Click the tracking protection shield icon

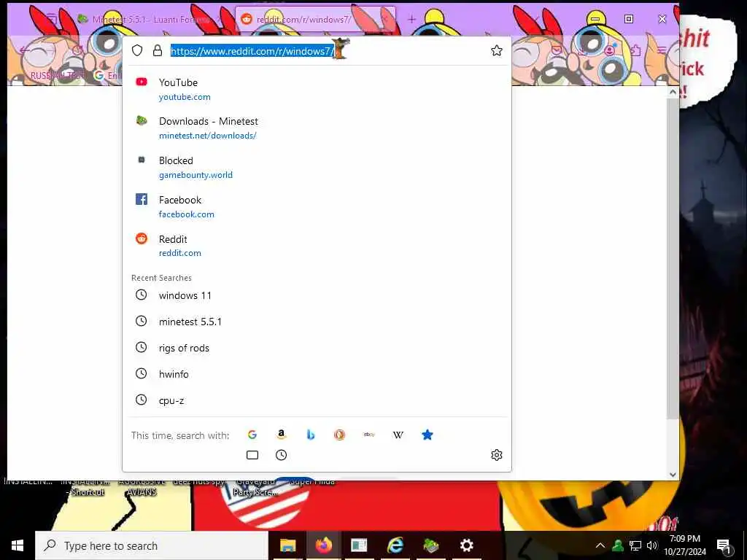point(137,50)
